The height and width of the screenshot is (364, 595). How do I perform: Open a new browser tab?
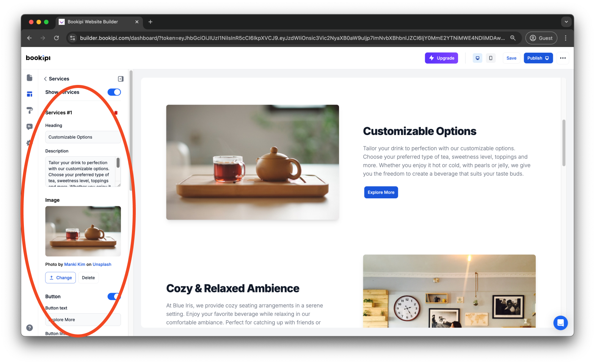[151, 22]
